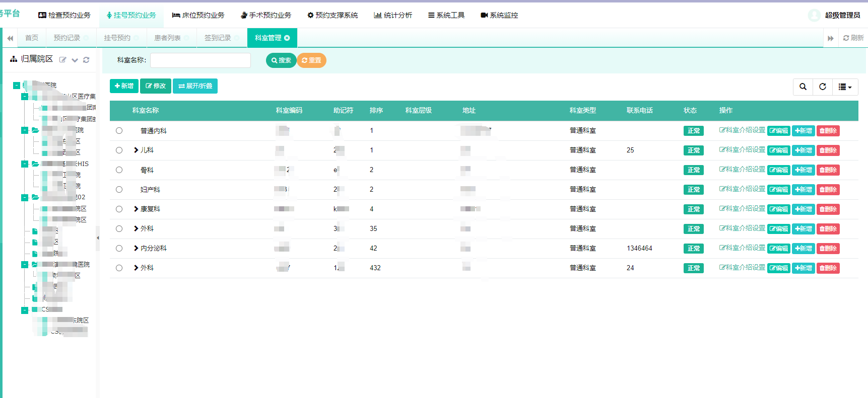Open 预约支撑系统 menu
This screenshot has height=398, width=868.
(x=332, y=15)
